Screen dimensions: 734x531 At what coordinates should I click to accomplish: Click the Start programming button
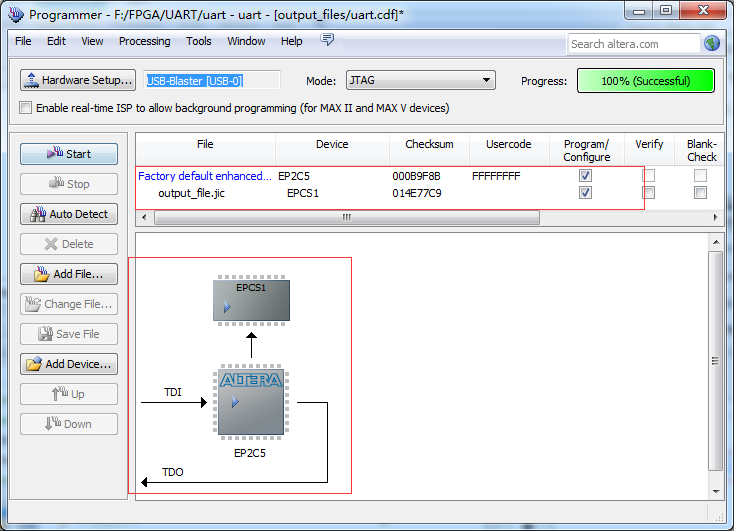point(69,154)
